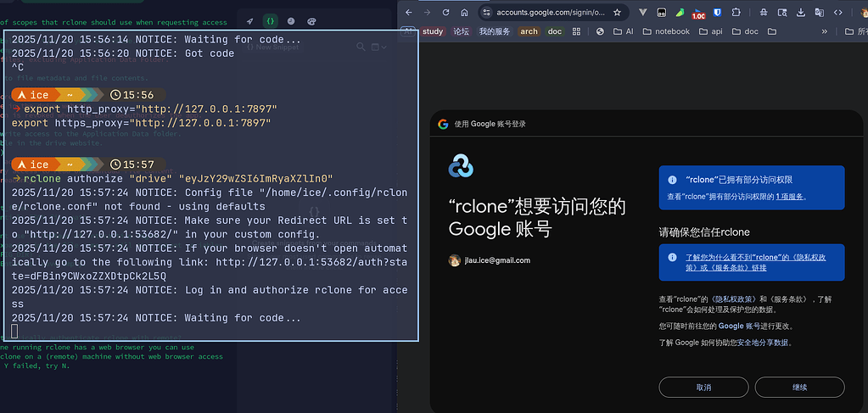Bookmark this page with the star
Screen dimensions: 868x413
tap(617, 12)
